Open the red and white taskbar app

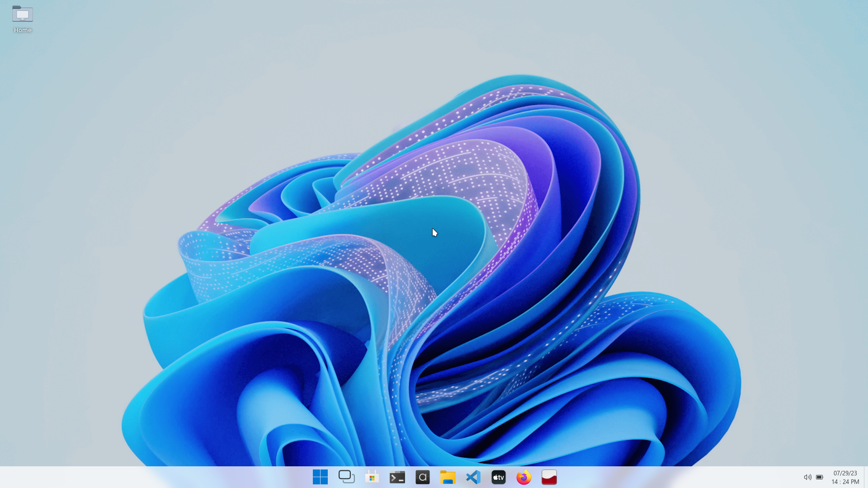point(549,477)
